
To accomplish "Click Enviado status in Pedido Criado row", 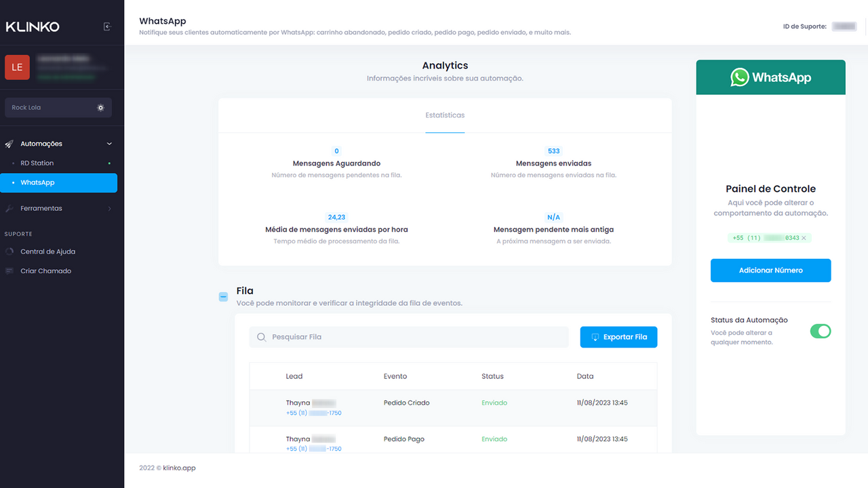I will tap(494, 403).
